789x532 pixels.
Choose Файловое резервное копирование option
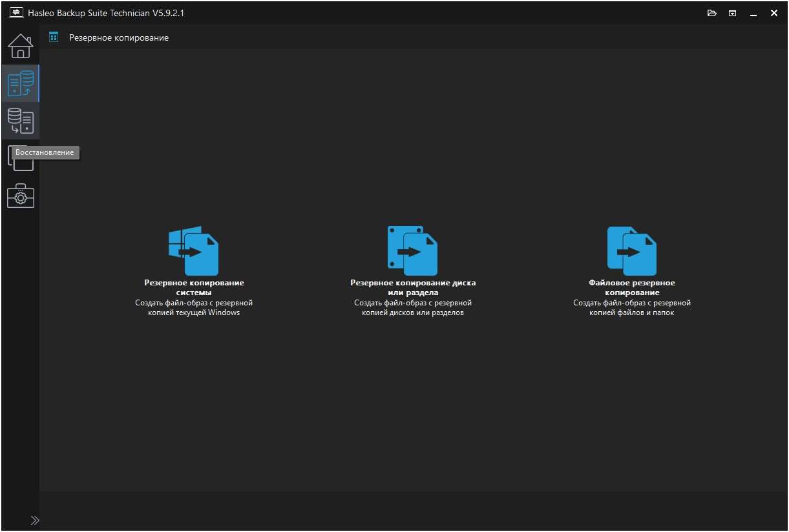point(632,287)
